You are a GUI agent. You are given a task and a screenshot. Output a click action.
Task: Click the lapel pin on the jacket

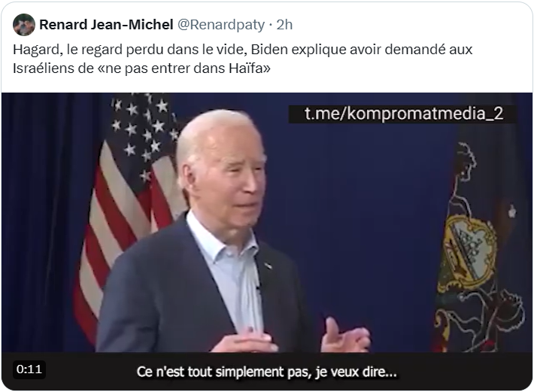[268, 266]
